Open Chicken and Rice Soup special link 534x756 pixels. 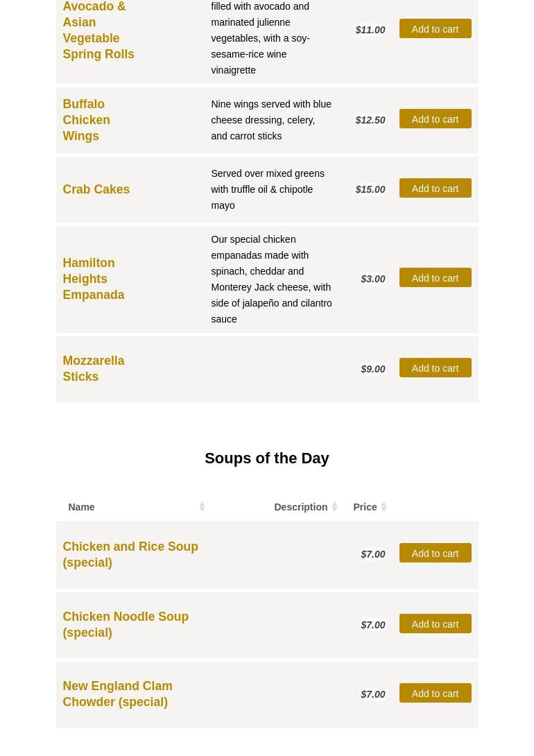[130, 554]
